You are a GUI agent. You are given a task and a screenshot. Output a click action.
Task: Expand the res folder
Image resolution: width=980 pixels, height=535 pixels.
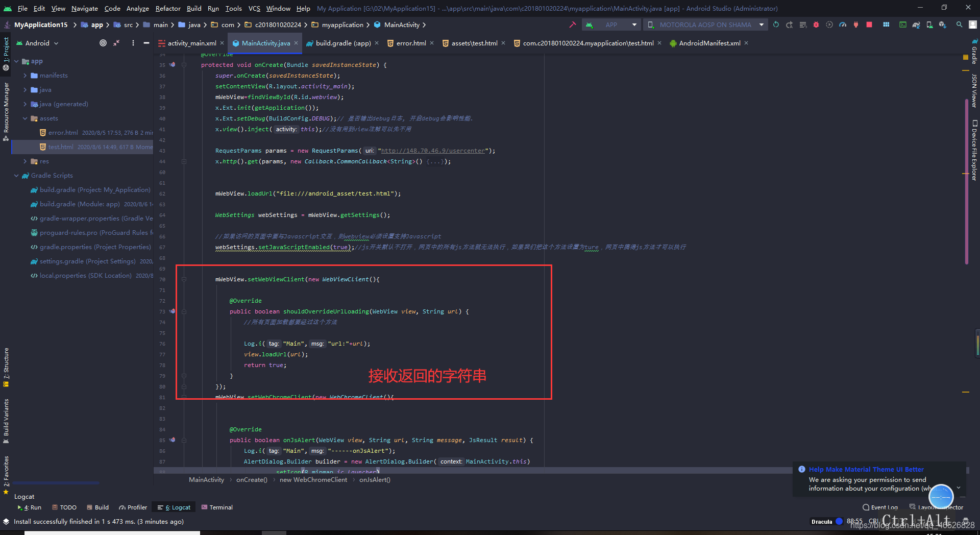pyautogui.click(x=25, y=161)
